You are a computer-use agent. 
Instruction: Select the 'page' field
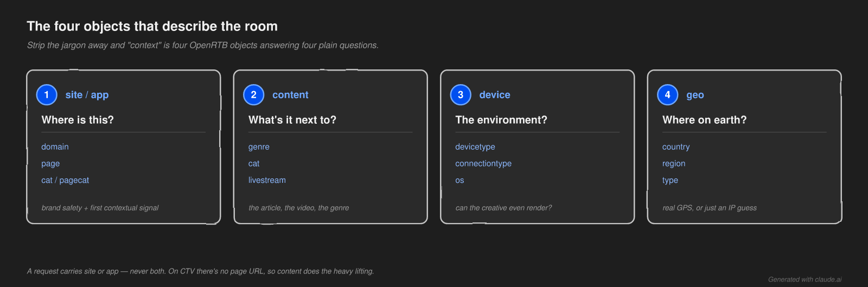pos(50,164)
